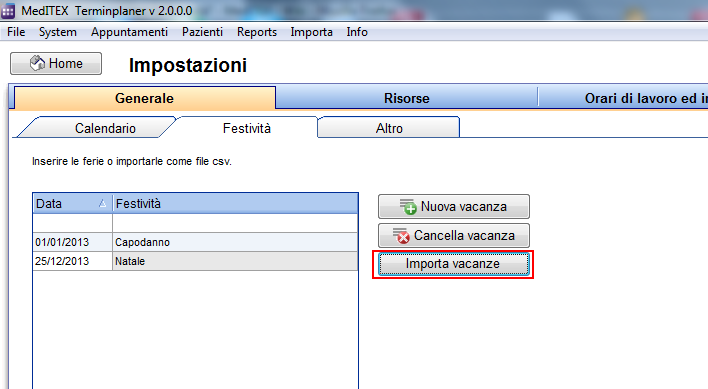708x389 pixels.
Task: Open the Importa menu
Action: pyautogui.click(x=312, y=32)
